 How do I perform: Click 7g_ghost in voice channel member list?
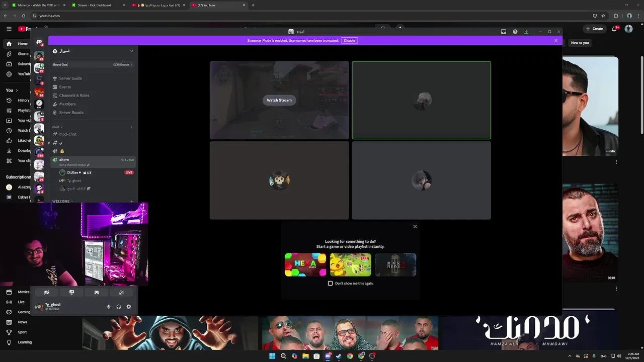point(74,180)
